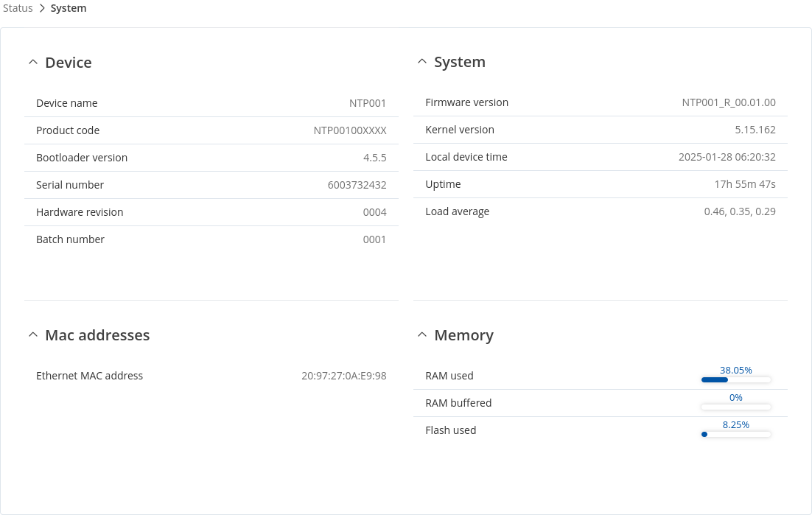The height and width of the screenshot is (515, 812).
Task: Click the RAM used progress bar
Action: pos(735,380)
